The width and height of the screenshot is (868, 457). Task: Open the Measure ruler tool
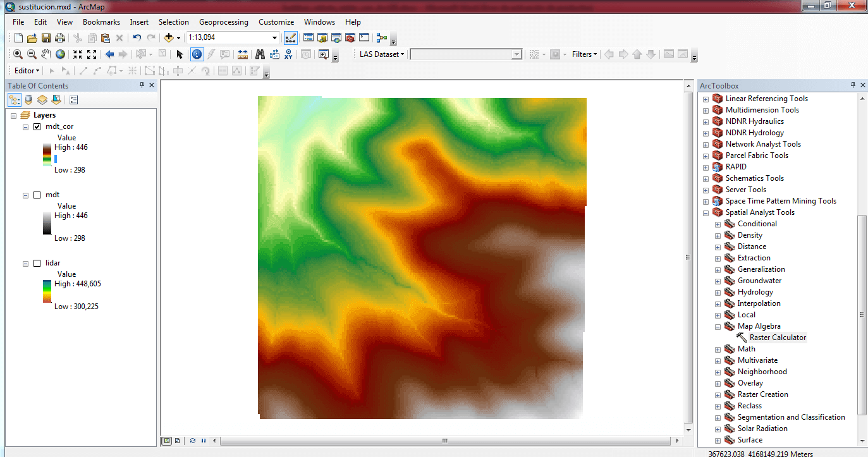pos(243,54)
